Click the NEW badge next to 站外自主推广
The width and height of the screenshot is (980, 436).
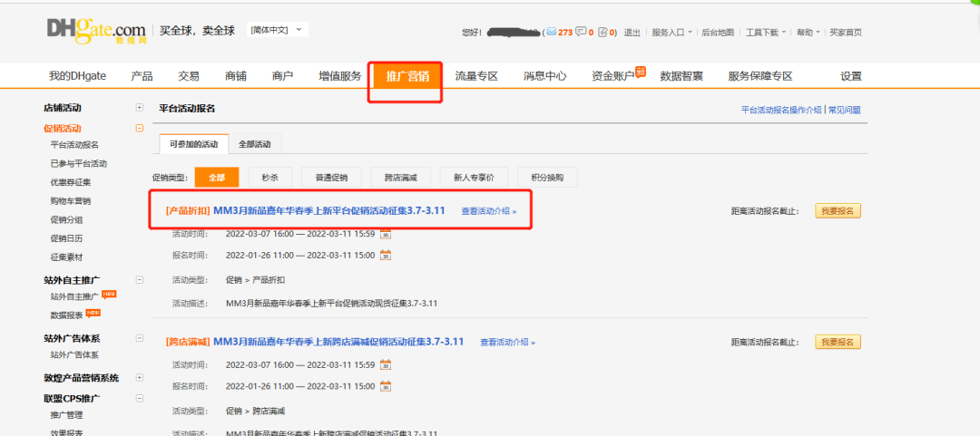click(110, 294)
